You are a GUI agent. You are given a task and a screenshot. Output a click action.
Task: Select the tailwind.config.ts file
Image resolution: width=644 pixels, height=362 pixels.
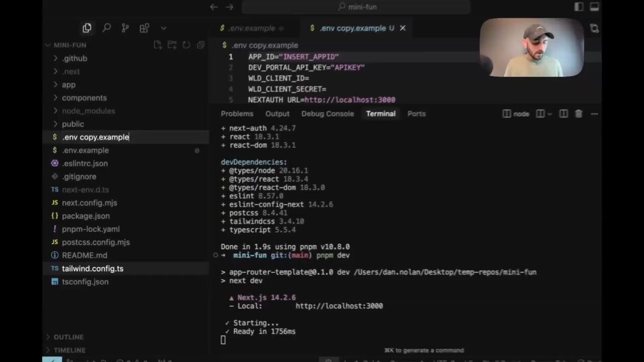click(92, 268)
